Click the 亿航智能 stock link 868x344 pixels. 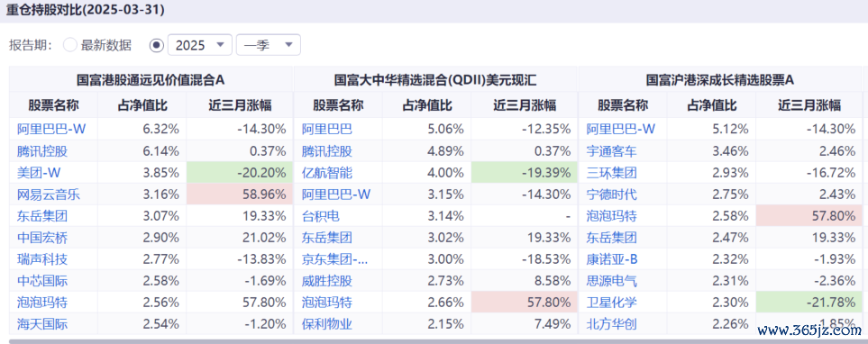click(x=326, y=173)
